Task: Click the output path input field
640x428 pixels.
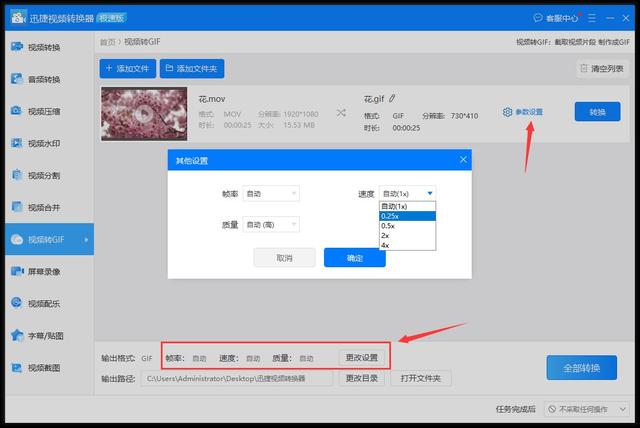Action: (236, 379)
